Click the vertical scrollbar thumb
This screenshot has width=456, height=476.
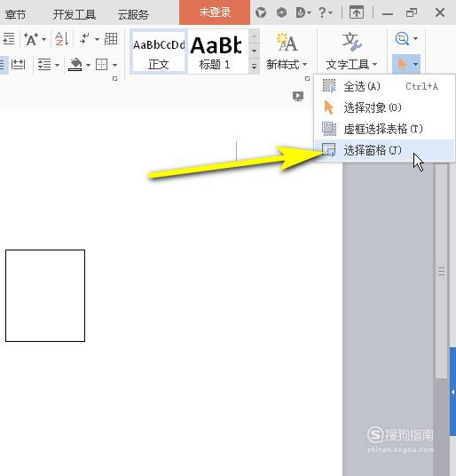click(x=441, y=271)
